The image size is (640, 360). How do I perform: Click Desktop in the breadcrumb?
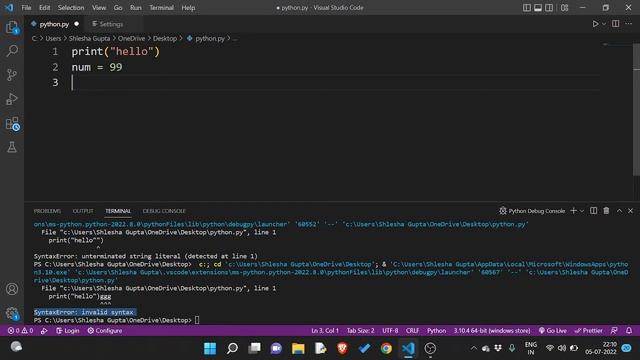point(165,38)
